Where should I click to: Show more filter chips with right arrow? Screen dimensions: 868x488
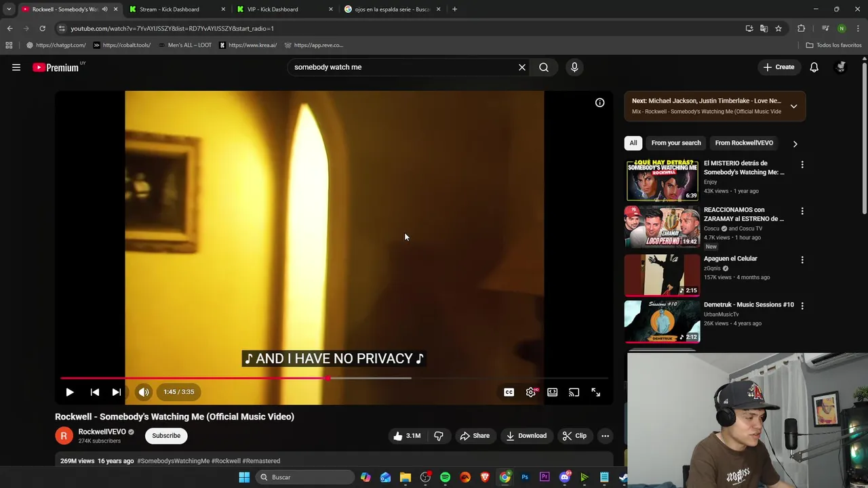(x=795, y=144)
